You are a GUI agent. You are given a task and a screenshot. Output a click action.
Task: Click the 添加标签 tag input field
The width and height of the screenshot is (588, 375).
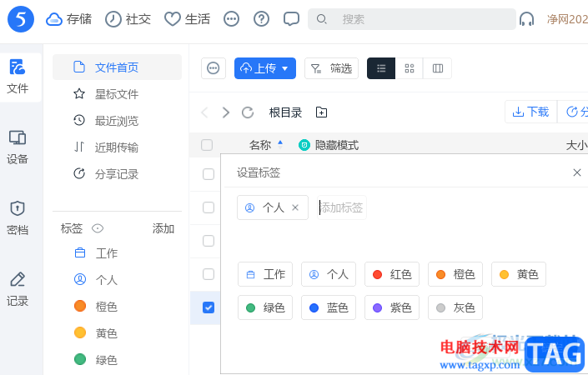(342, 207)
